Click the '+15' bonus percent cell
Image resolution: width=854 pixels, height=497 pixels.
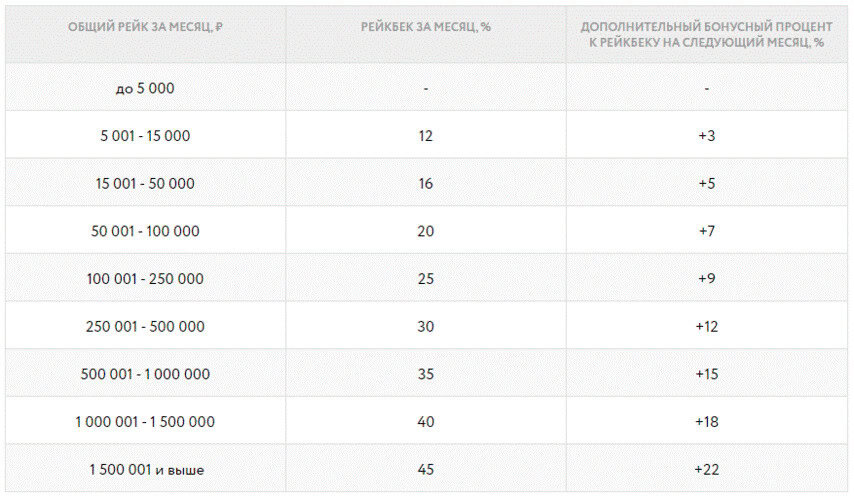[706, 374]
